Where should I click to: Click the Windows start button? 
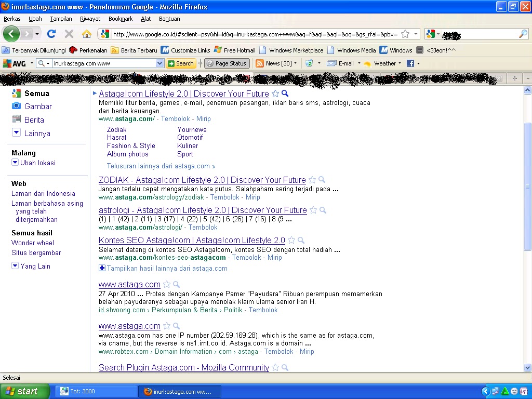[24, 391]
